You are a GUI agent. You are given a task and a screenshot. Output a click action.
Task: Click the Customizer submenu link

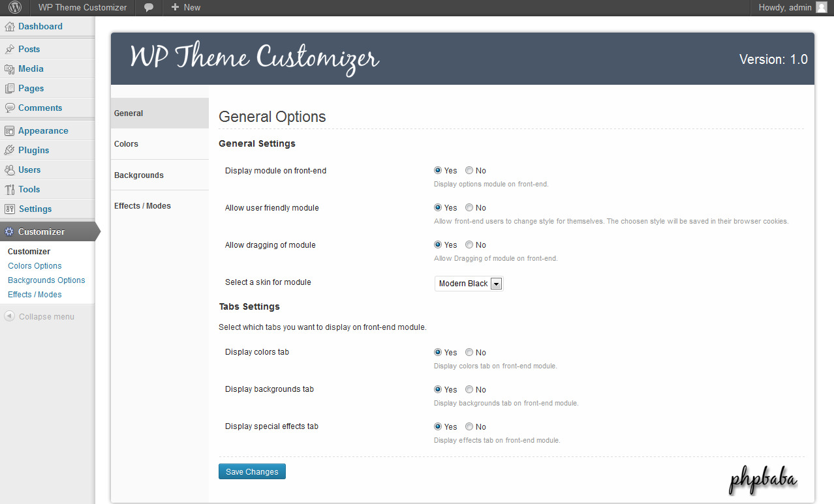pos(29,252)
